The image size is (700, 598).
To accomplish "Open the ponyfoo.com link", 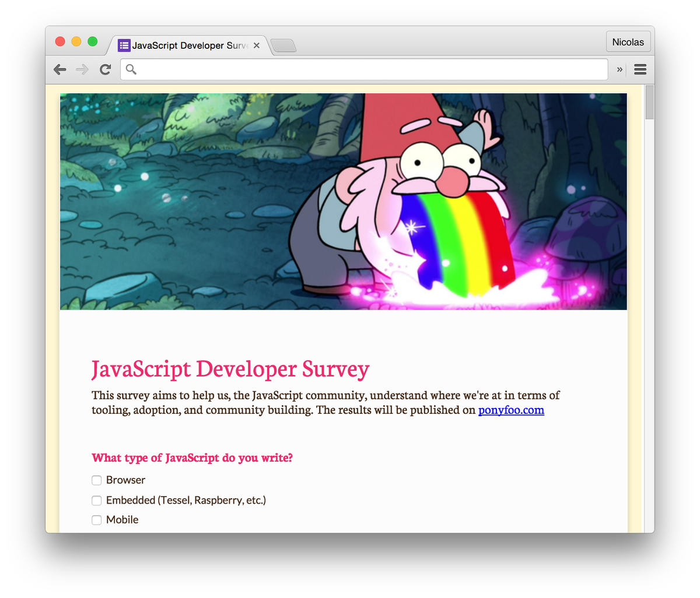I will coord(511,410).
